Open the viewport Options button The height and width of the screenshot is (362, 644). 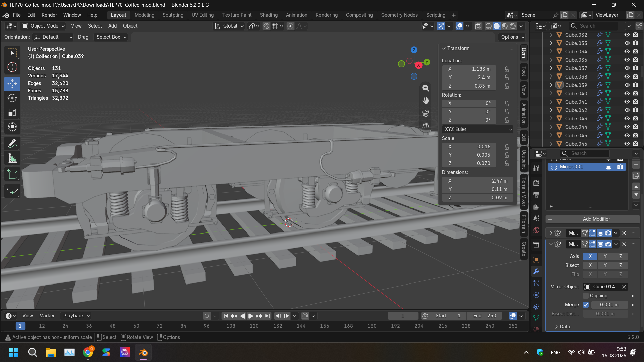click(x=512, y=37)
